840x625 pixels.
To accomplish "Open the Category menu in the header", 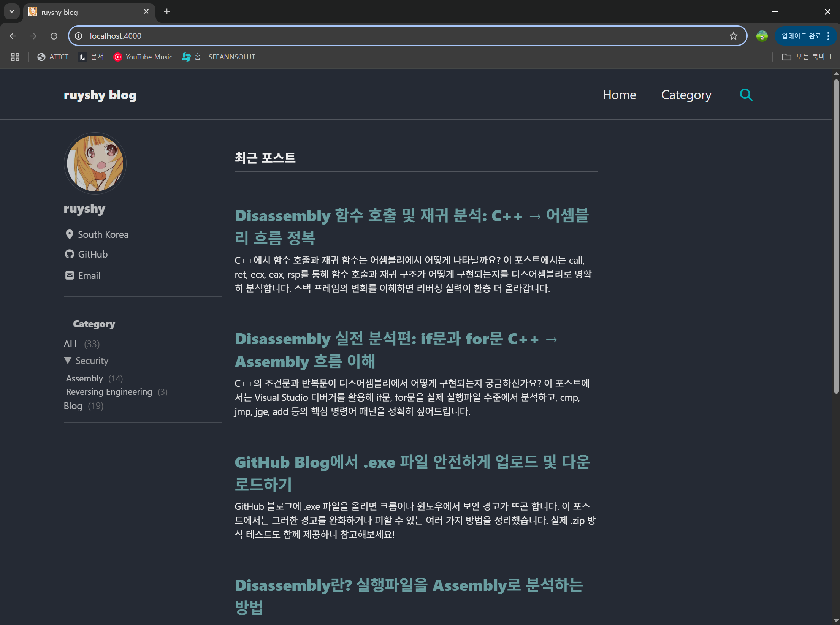I will [x=686, y=95].
